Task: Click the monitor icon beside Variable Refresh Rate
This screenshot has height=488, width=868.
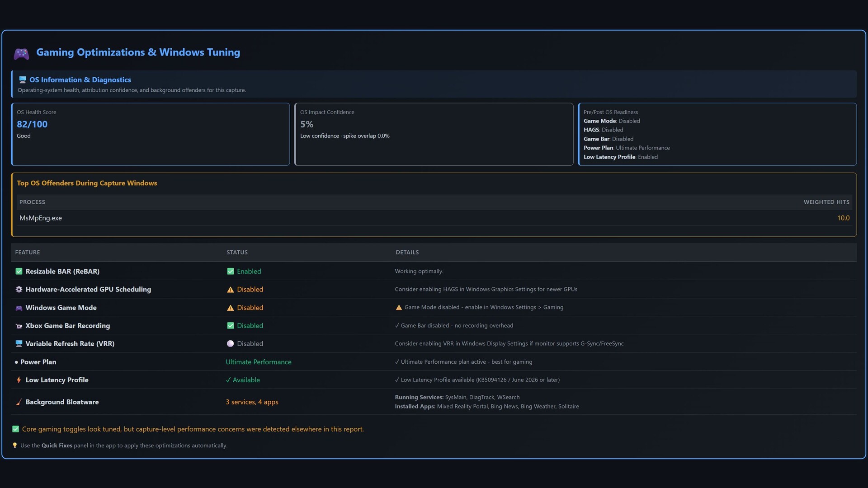Action: coord(19,344)
